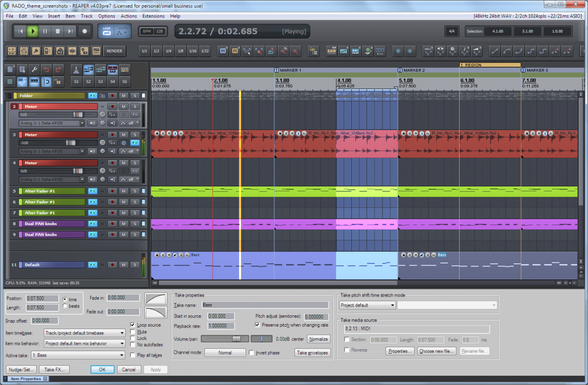Set grid to 1/4 division
Screen dimensions: 588x385
tap(169, 51)
